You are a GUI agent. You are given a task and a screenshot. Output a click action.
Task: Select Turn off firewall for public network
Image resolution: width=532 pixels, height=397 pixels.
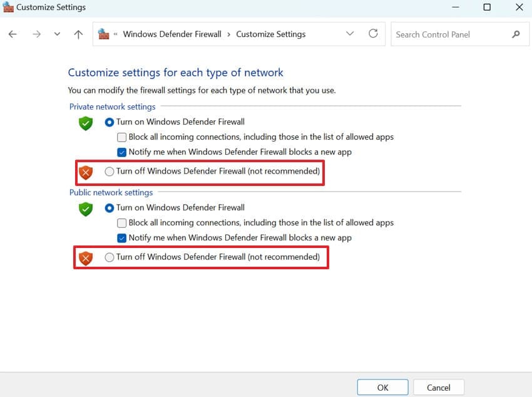tap(110, 257)
